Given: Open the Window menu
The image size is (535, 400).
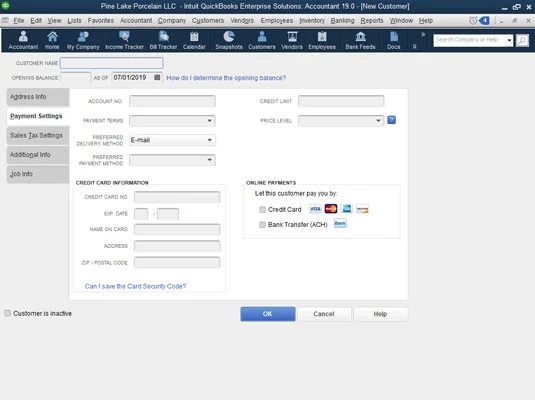Looking at the screenshot, I should [x=401, y=20].
